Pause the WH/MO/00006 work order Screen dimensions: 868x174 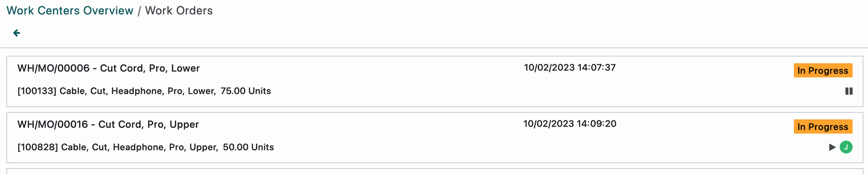(x=849, y=91)
